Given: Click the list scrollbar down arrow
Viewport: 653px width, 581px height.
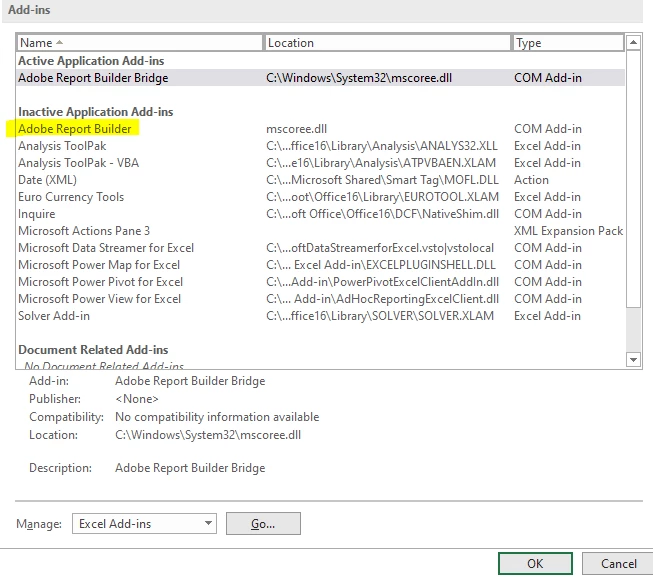Looking at the screenshot, I should 633,359.
